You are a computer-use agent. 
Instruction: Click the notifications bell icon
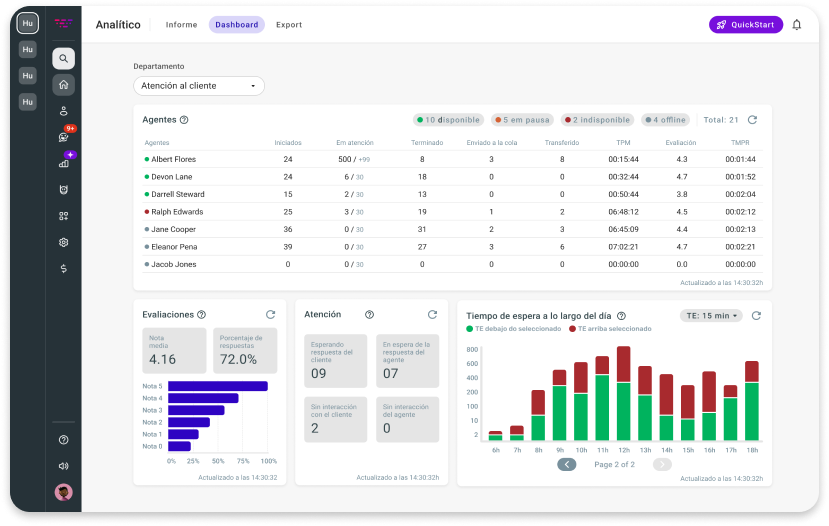pos(796,25)
